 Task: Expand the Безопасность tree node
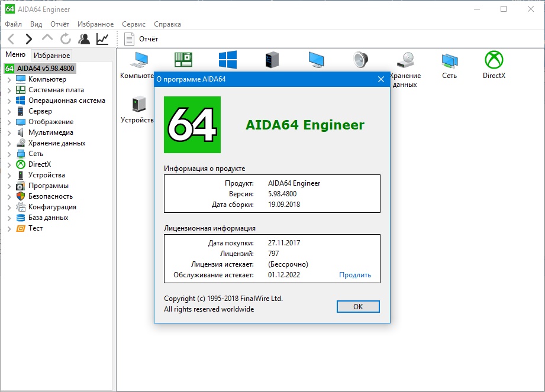click(9, 196)
